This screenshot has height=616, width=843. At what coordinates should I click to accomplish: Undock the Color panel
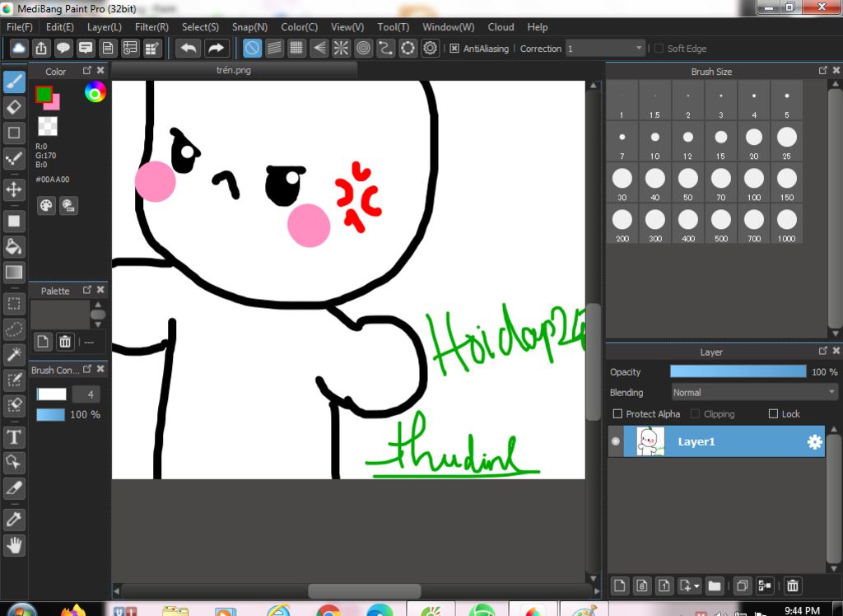click(86, 71)
